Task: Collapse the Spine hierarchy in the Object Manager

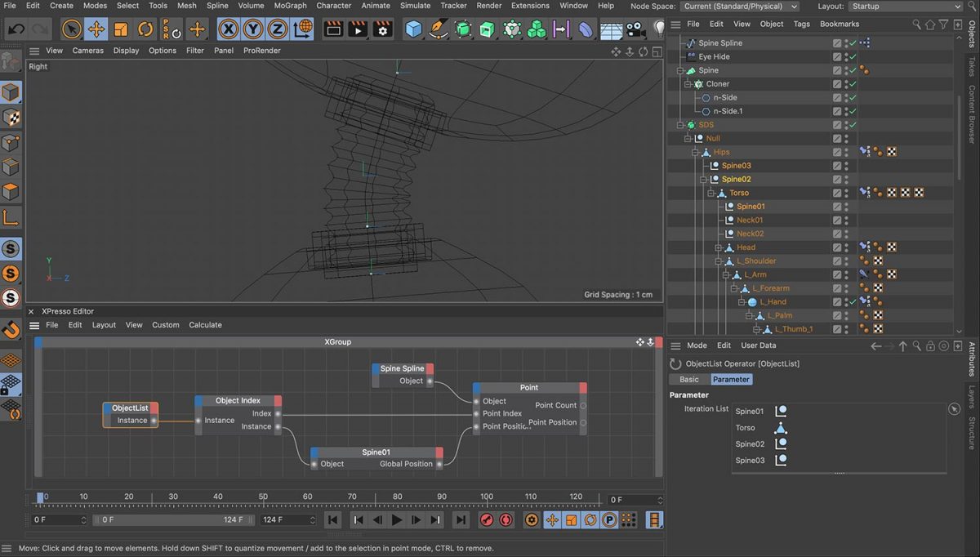Action: [x=680, y=69]
